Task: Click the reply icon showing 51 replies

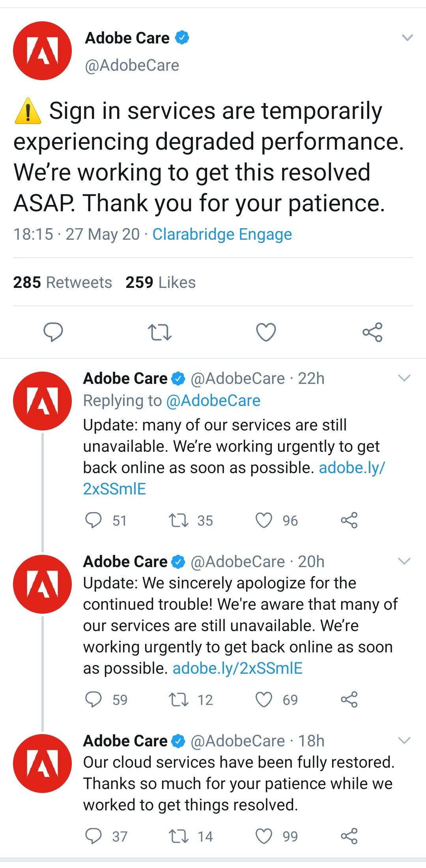Action: (x=95, y=520)
